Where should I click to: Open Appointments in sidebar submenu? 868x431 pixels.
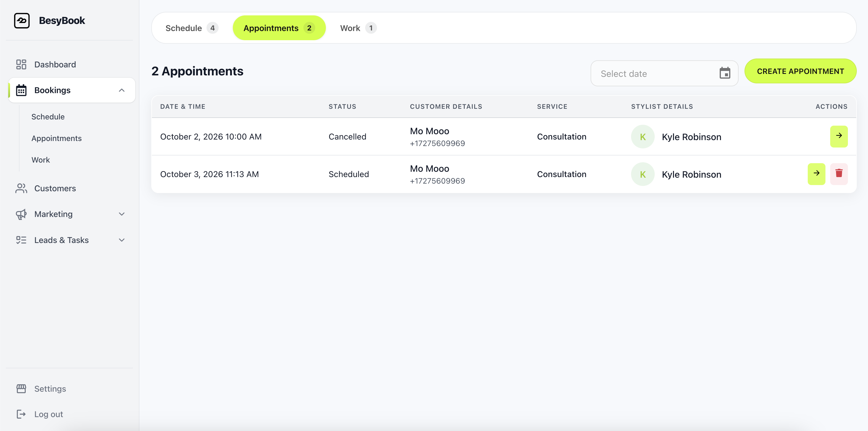tap(57, 138)
